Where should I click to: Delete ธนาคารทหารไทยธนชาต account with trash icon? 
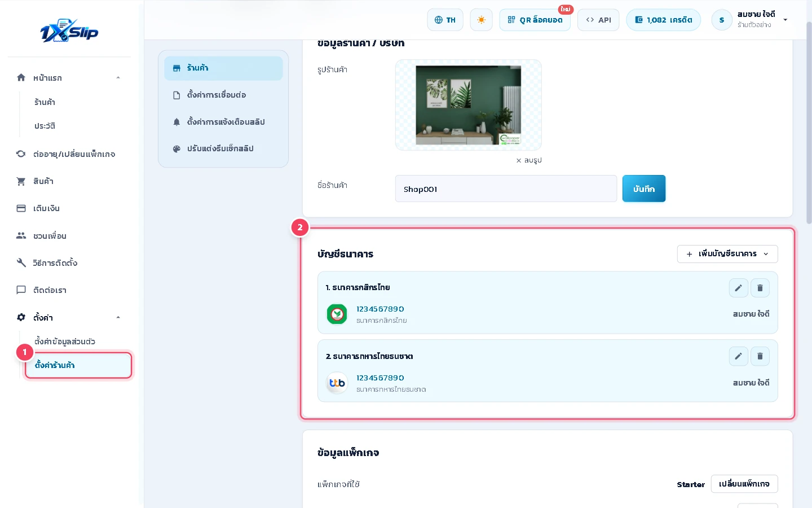pyautogui.click(x=760, y=356)
